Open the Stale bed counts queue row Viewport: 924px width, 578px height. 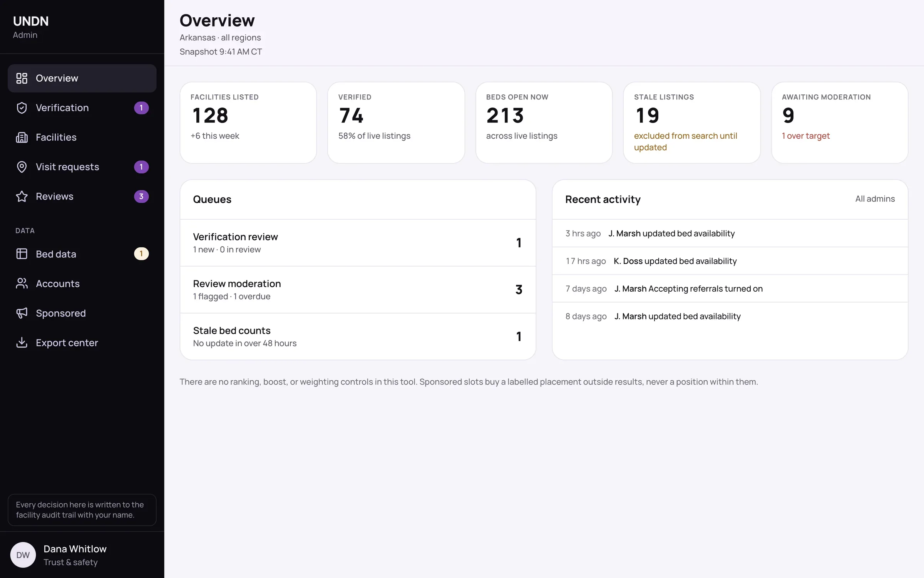pyautogui.click(x=358, y=336)
